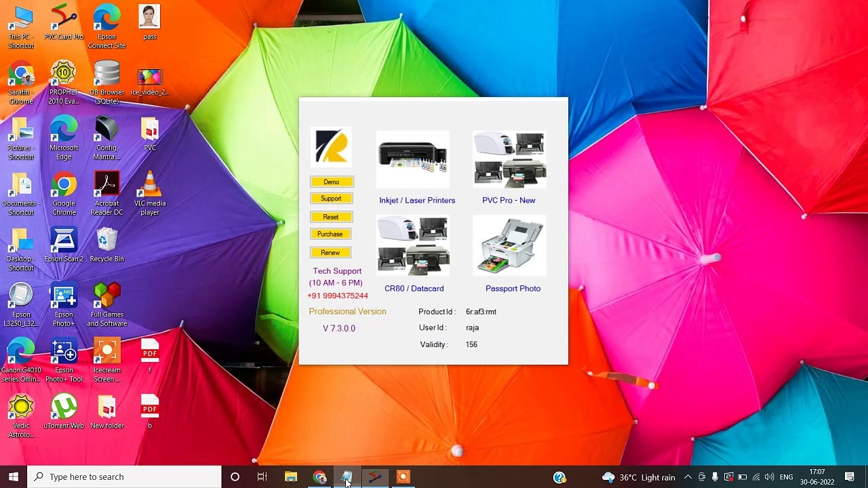Select the Acrobat Reader DC desktop icon
Viewport: 868px width, 488px height.
(106, 194)
